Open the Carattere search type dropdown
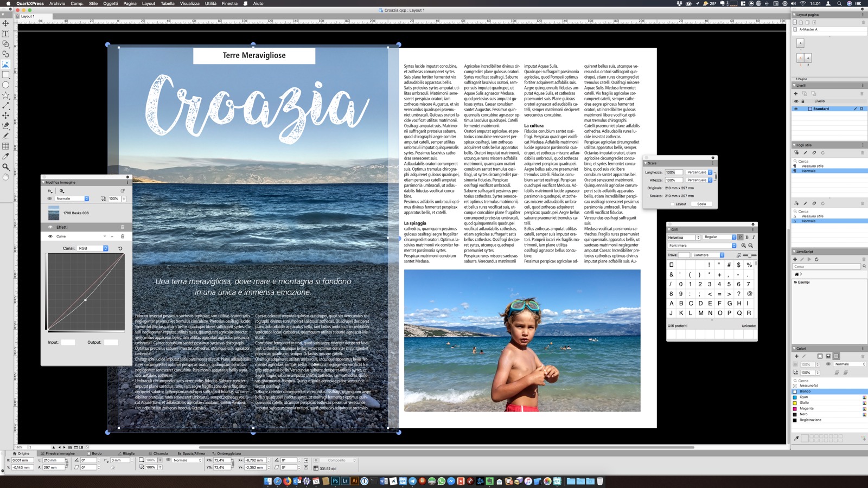This screenshot has height=488, width=868. 708,255
